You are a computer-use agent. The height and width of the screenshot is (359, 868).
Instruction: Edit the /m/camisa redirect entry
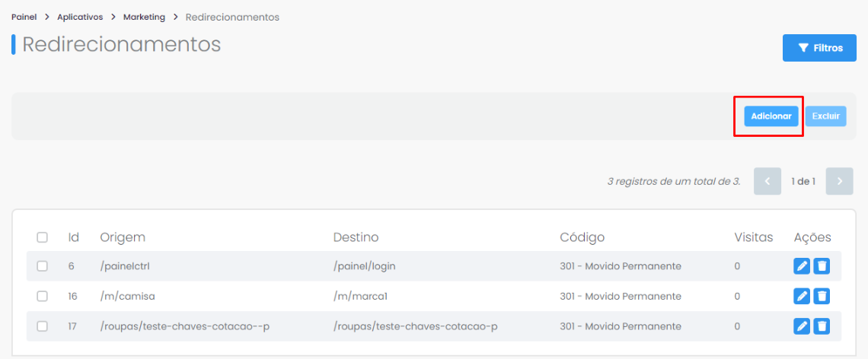coord(802,296)
